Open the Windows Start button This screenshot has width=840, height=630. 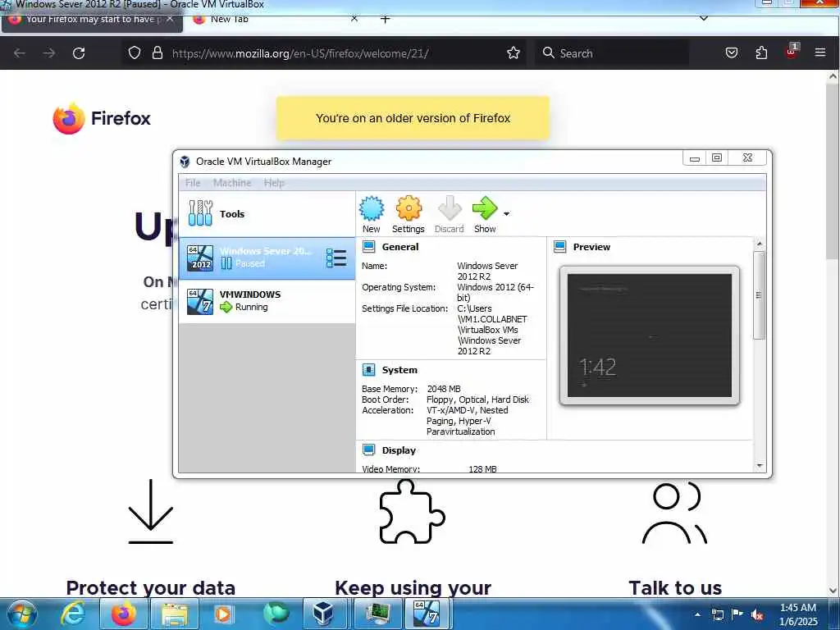pyautogui.click(x=21, y=614)
